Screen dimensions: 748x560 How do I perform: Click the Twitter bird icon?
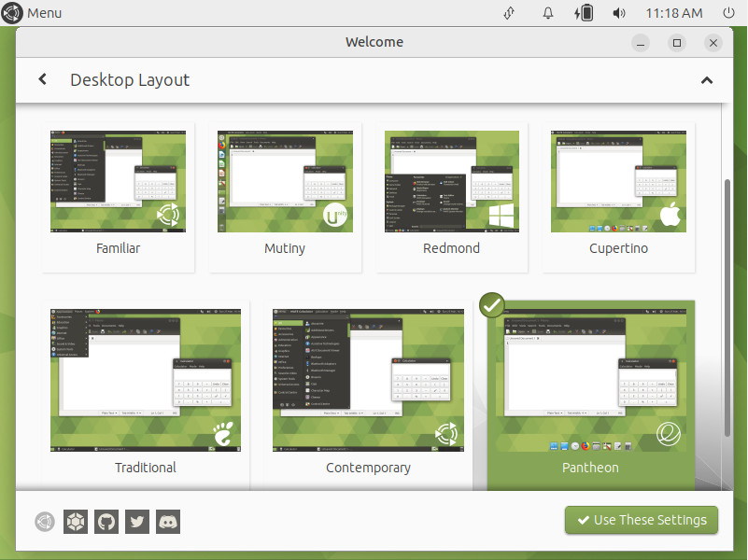(136, 521)
